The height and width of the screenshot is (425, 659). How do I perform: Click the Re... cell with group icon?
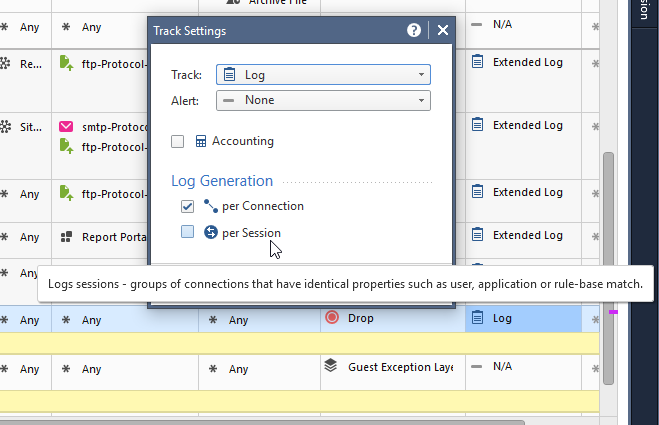click(25, 80)
